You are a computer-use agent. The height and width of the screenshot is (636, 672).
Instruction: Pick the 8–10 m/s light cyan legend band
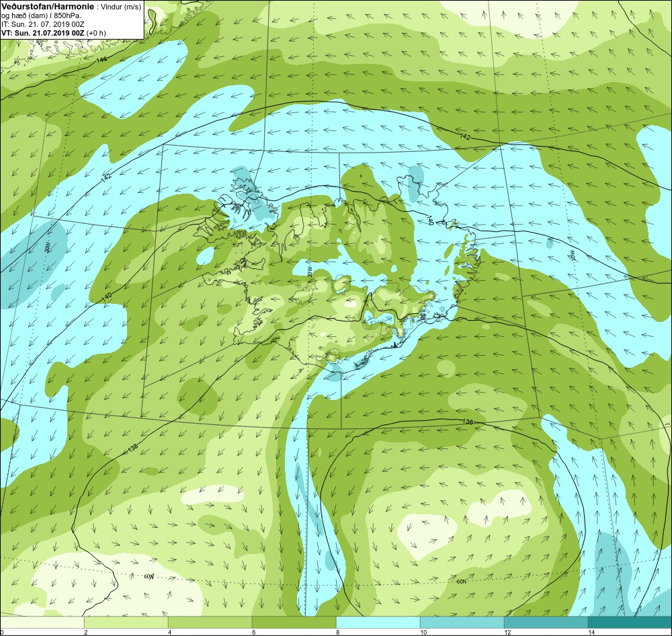point(378,623)
